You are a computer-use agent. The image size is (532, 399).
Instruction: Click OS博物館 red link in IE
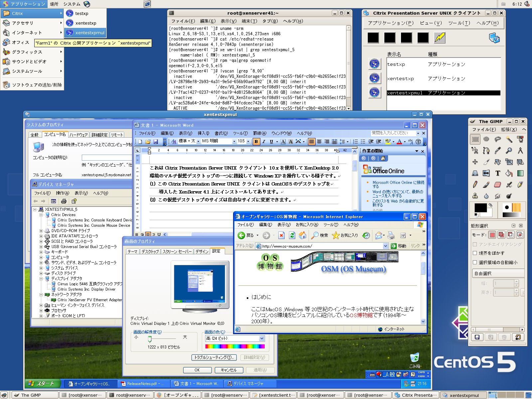tap(361, 315)
